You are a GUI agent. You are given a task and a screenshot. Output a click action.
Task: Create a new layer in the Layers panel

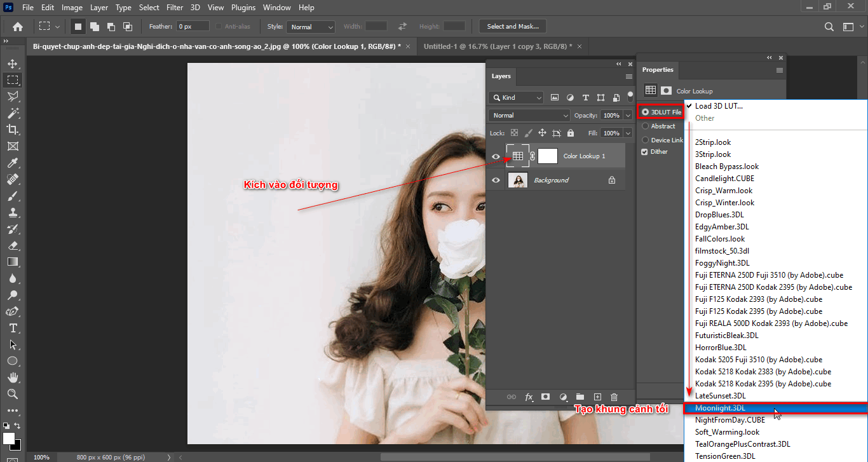click(x=597, y=397)
